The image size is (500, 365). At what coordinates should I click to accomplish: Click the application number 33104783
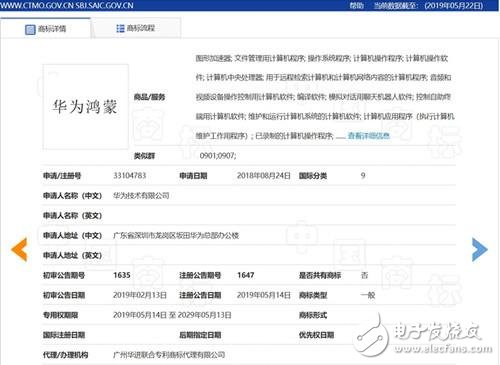point(130,176)
